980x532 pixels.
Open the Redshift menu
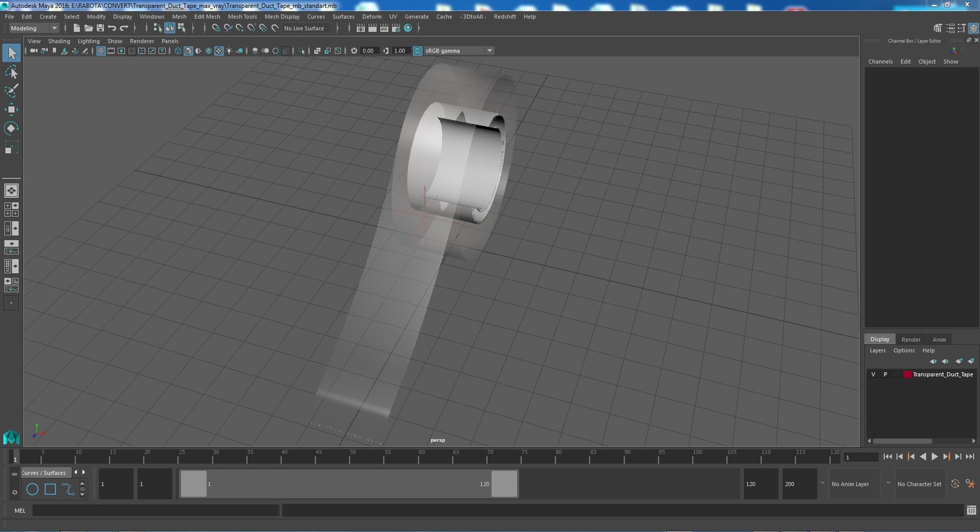pyautogui.click(x=504, y=16)
